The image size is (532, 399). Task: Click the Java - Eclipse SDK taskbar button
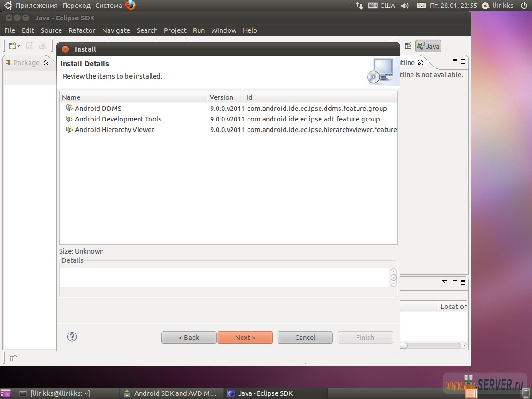point(275,393)
